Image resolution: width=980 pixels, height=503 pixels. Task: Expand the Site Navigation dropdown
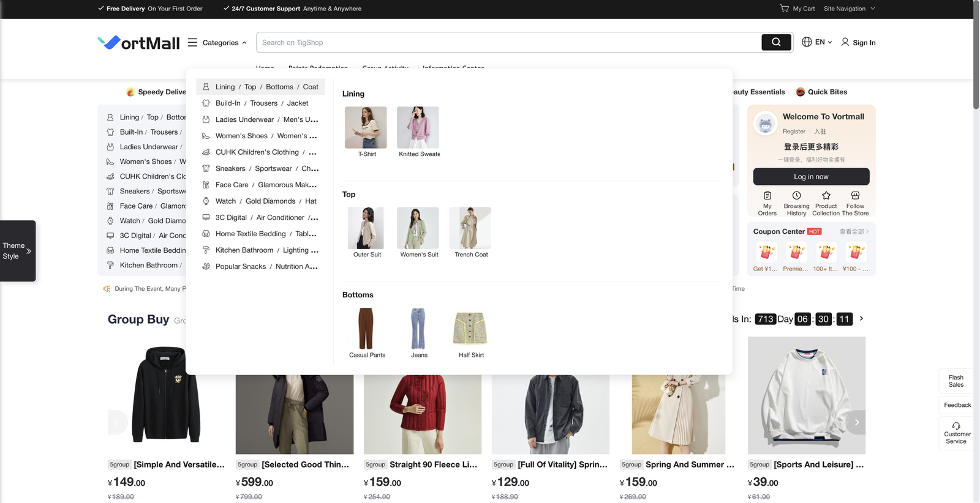pos(849,9)
